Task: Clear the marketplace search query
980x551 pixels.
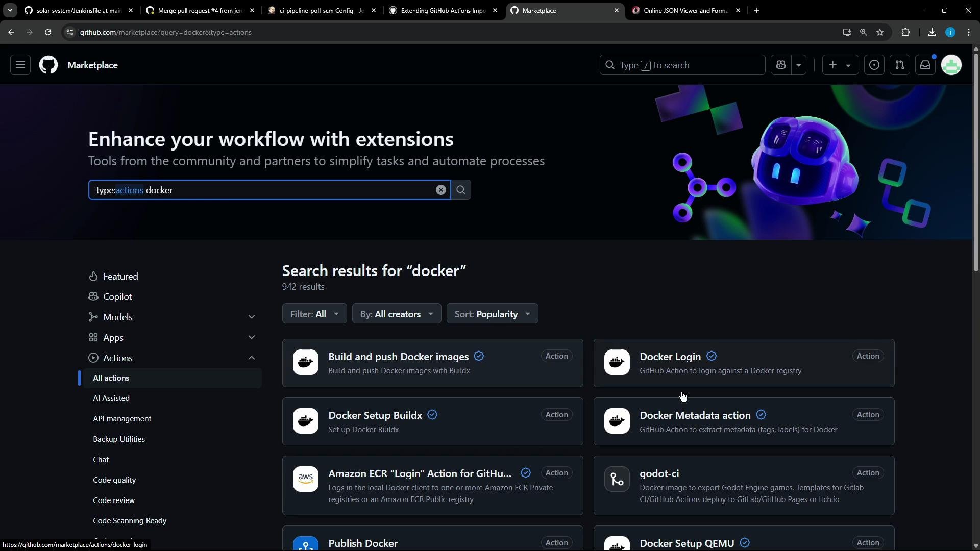Action: click(x=441, y=190)
